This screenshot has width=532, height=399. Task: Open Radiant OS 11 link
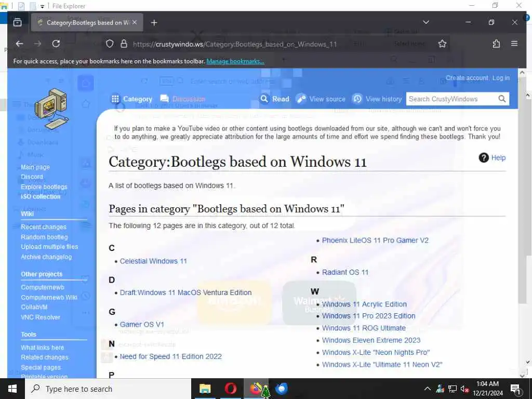coord(345,272)
